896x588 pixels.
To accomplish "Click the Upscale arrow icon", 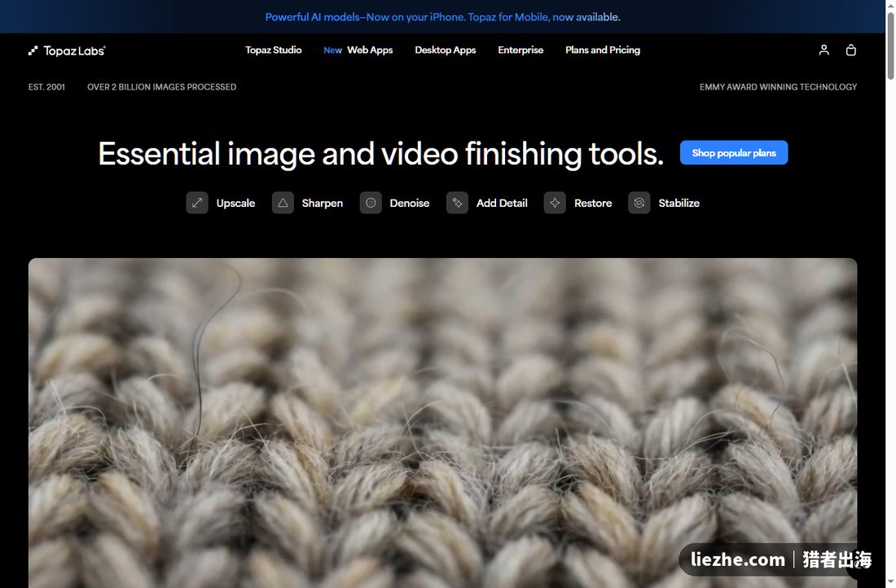I will pyautogui.click(x=197, y=203).
